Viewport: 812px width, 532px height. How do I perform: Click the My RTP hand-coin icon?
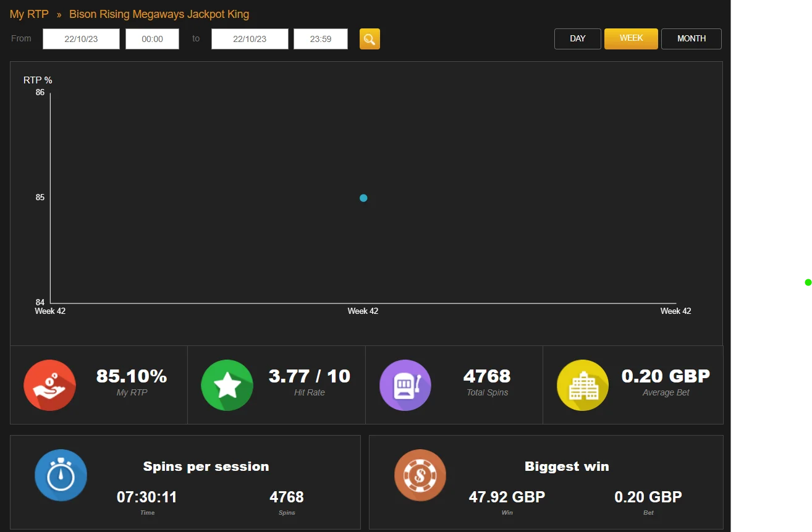pyautogui.click(x=49, y=385)
